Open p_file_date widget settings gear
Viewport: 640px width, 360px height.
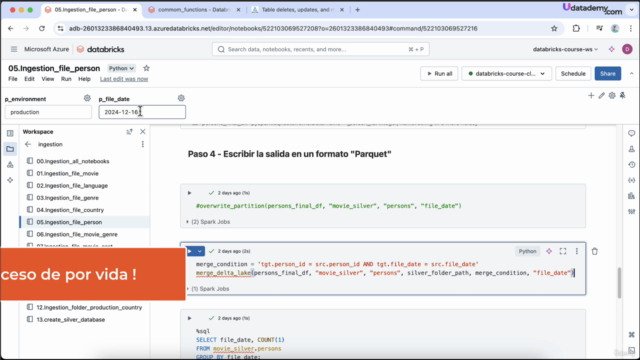point(181,98)
